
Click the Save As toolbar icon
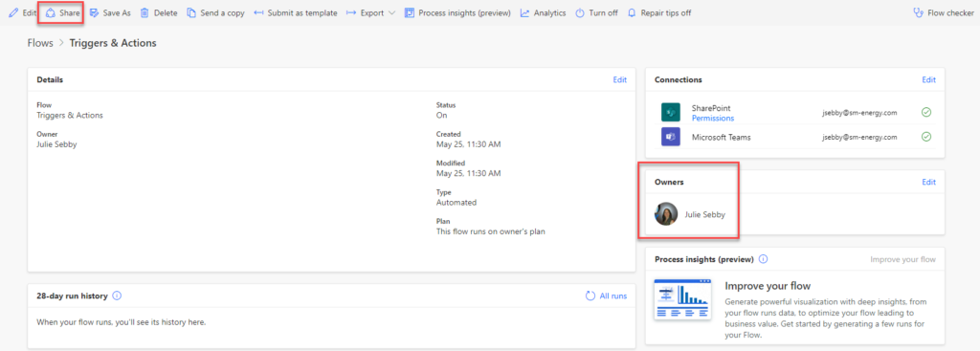tap(95, 12)
